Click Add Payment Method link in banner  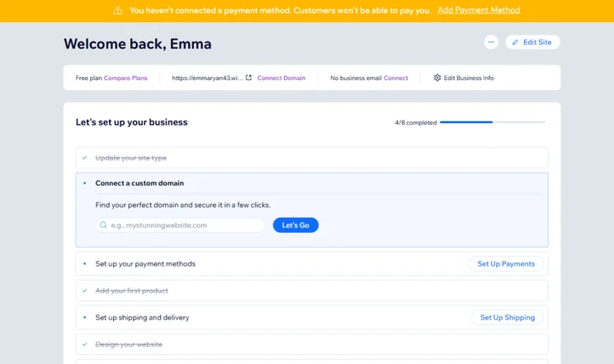[479, 10]
